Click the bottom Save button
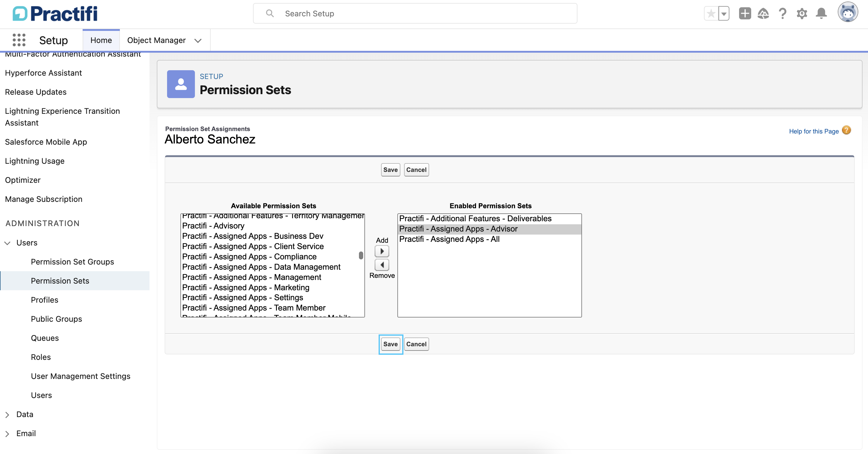 tap(390, 344)
